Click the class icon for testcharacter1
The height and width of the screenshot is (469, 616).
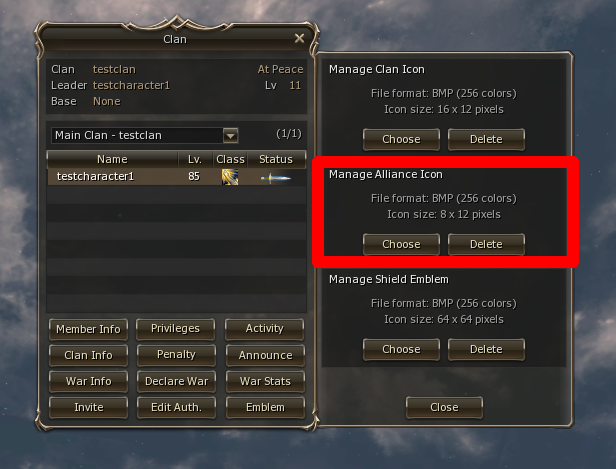coord(230,177)
